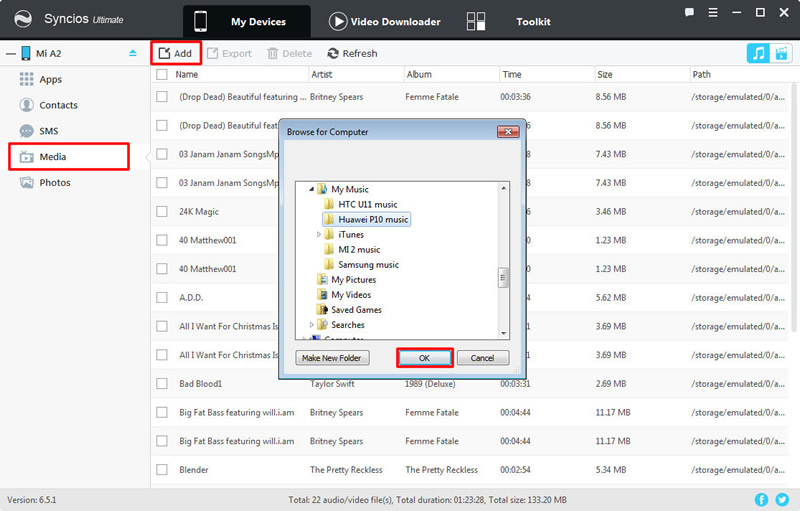Image resolution: width=800 pixels, height=511 pixels.
Task: Expand the iTunes folder
Action: tap(319, 235)
